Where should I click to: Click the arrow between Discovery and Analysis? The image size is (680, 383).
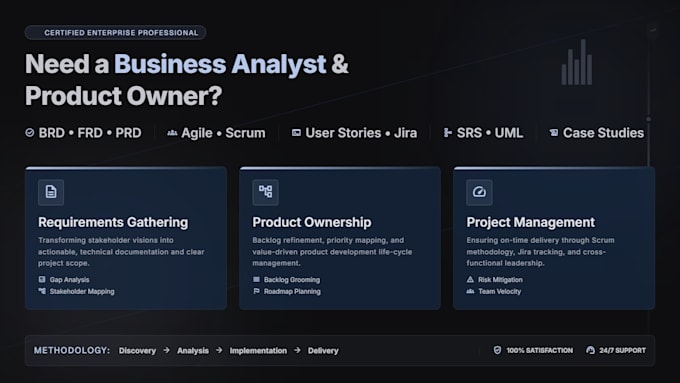click(x=167, y=350)
